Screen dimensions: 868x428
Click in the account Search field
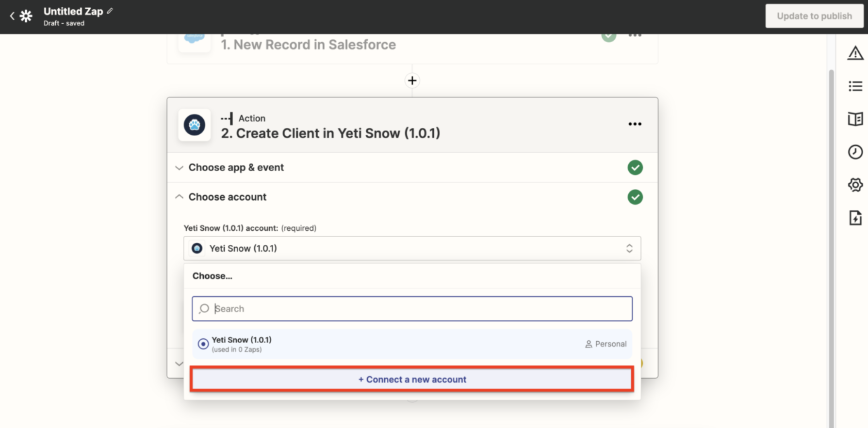[x=412, y=309]
